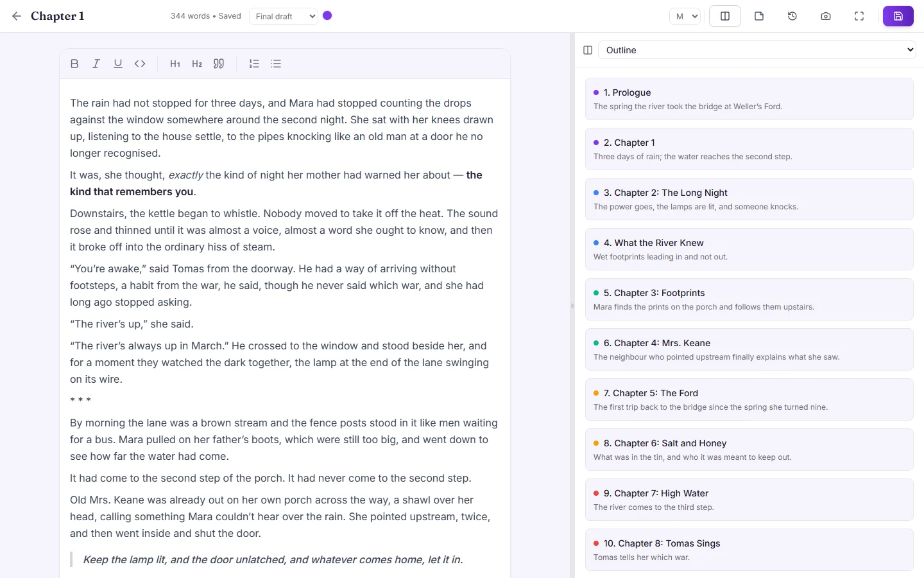Save with the purple disk button
Image resolution: width=924 pixels, height=578 pixels.
[x=898, y=16]
